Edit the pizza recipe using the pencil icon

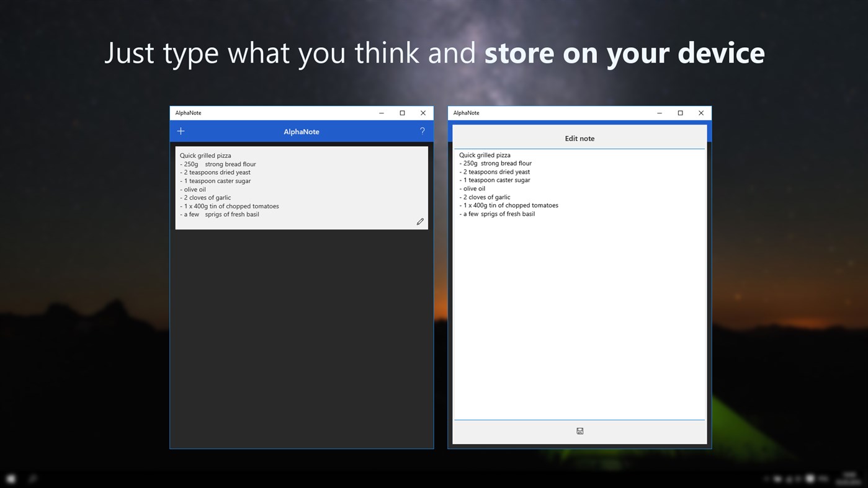click(420, 221)
